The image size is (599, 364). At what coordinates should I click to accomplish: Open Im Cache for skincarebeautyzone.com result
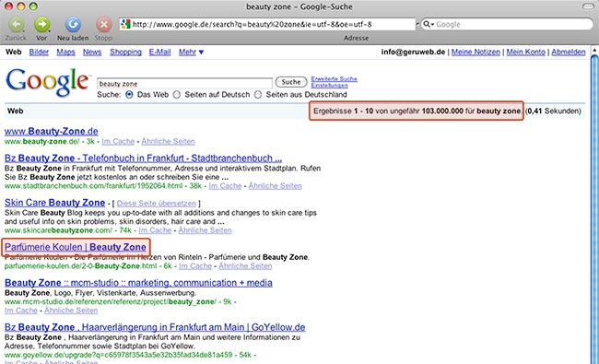(155, 230)
